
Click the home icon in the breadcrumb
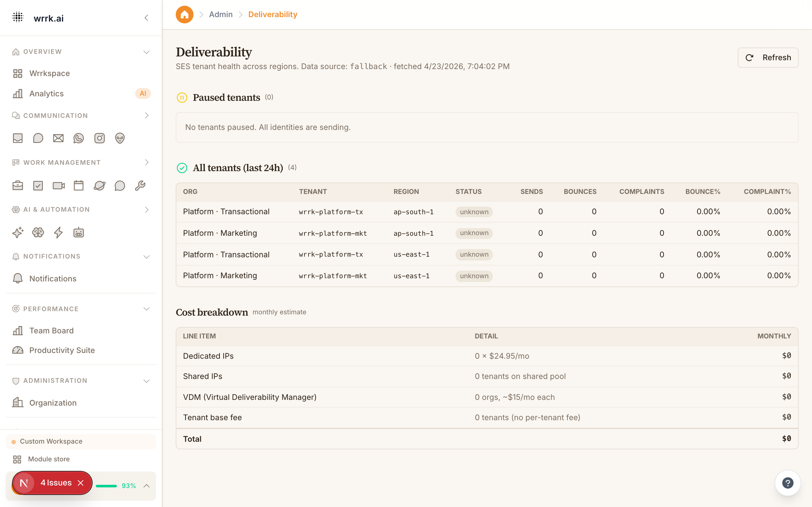click(x=185, y=15)
